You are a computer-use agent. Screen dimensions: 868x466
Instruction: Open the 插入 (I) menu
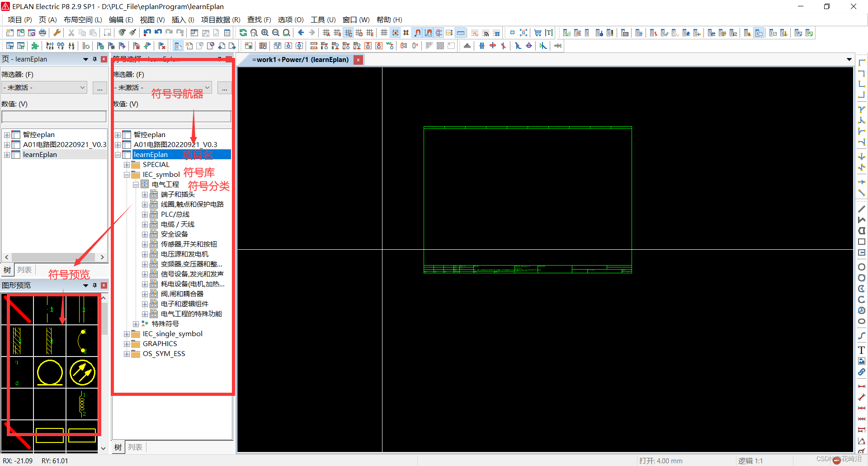(x=183, y=19)
